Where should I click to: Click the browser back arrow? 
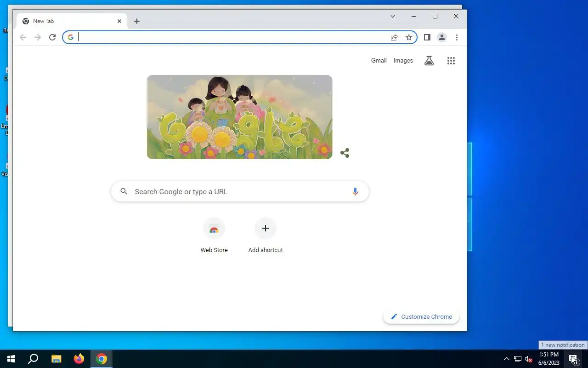[23, 37]
